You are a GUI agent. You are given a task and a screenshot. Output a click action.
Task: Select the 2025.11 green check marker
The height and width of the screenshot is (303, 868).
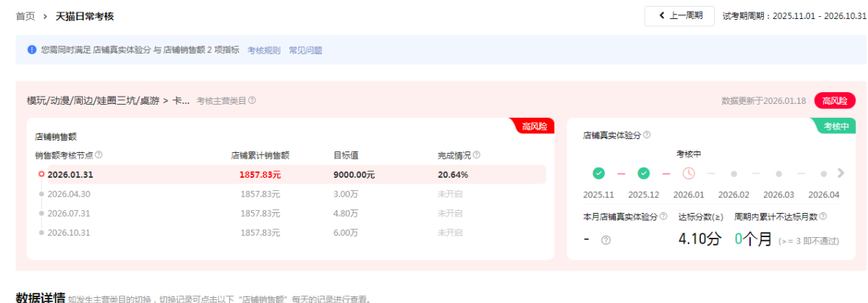[598, 173]
